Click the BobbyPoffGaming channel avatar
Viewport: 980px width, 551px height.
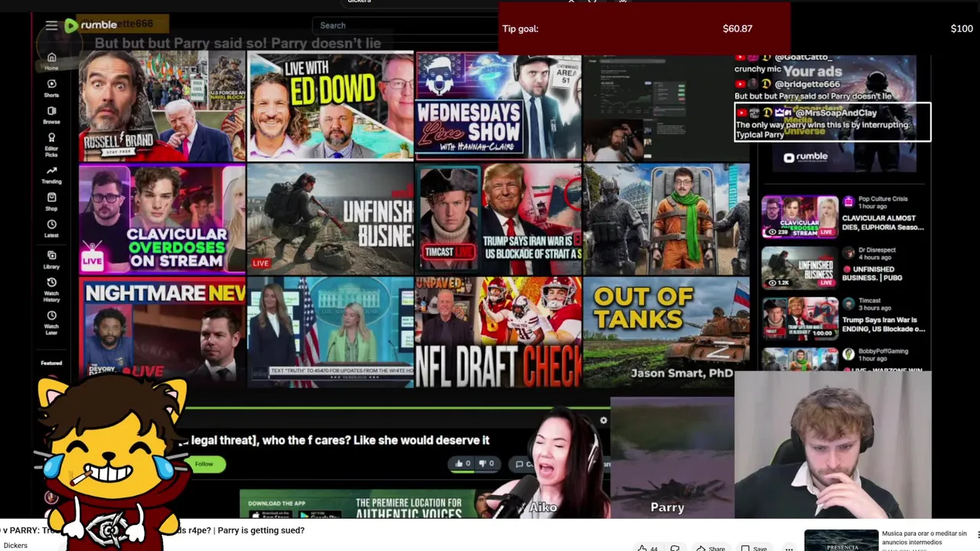coord(848,354)
